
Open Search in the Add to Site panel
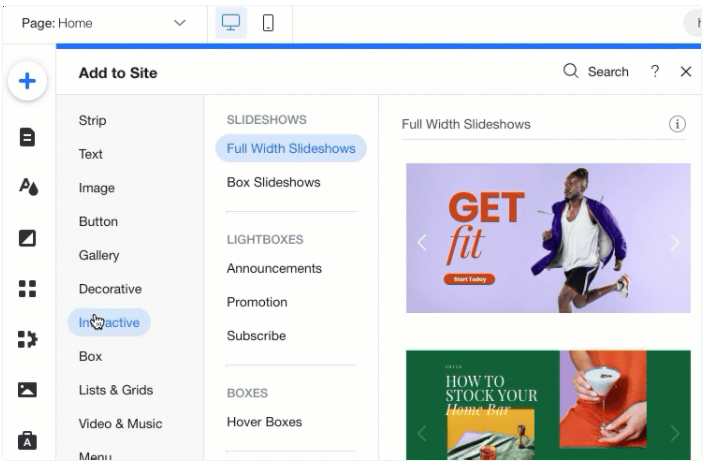596,71
